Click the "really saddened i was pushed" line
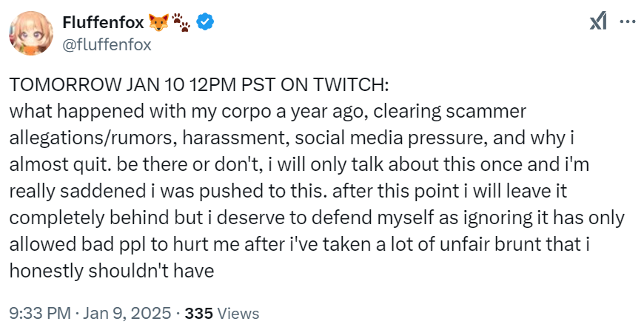The width and height of the screenshot is (644, 327). (x=288, y=191)
